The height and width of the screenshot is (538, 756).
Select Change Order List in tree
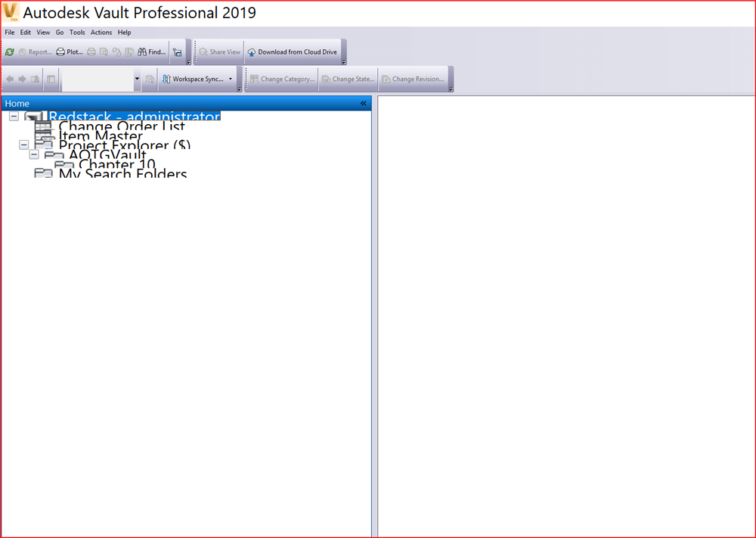click(x=122, y=126)
